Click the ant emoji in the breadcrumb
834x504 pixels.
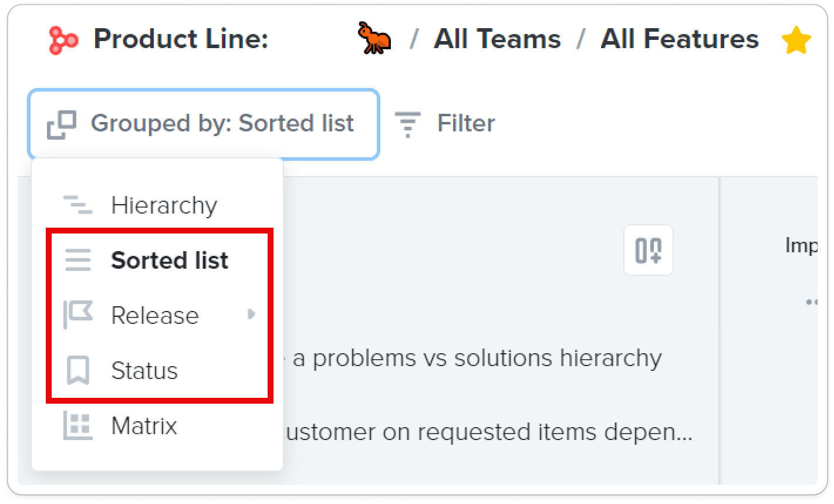coord(374,39)
